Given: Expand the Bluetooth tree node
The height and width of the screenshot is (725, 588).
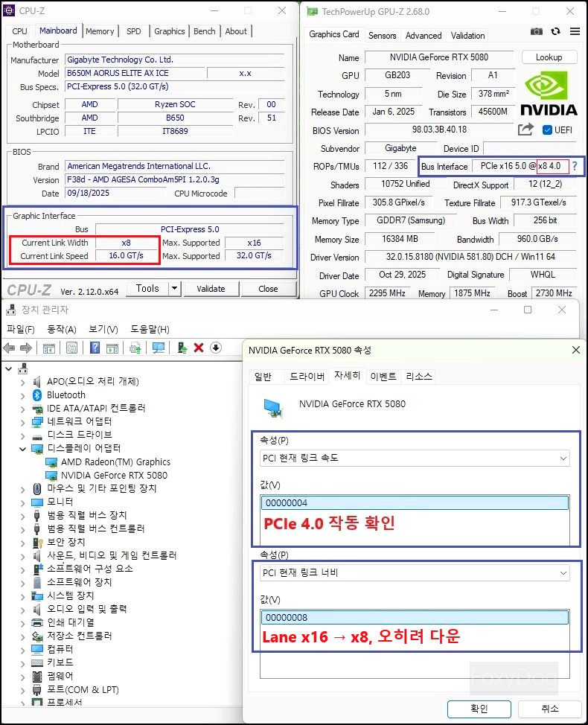Looking at the screenshot, I should click(x=22, y=396).
